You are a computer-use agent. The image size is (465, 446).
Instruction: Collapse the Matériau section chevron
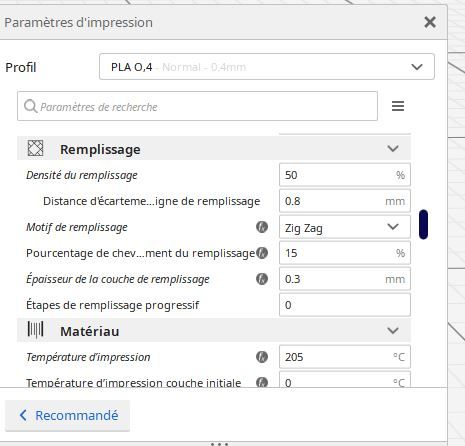coord(393,331)
